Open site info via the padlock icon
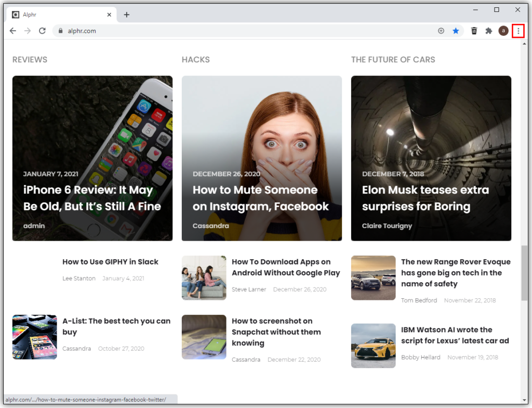This screenshot has width=532, height=408. (61, 31)
